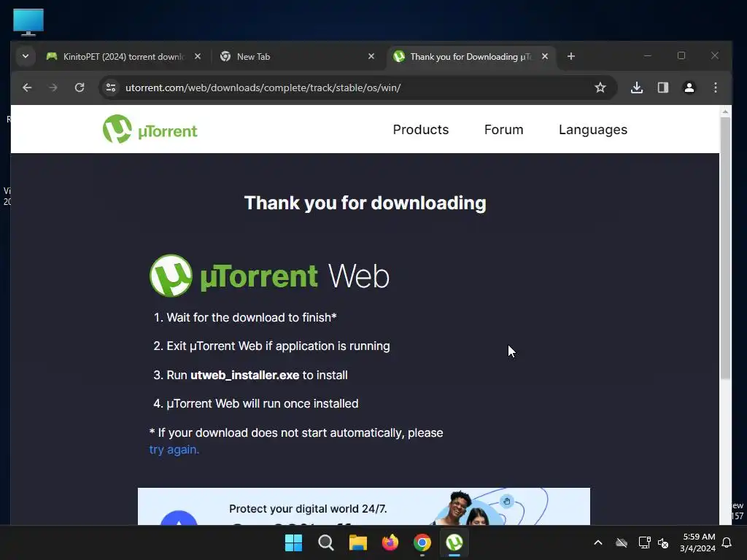
Task: Show hidden system tray icons
Action: point(598,542)
